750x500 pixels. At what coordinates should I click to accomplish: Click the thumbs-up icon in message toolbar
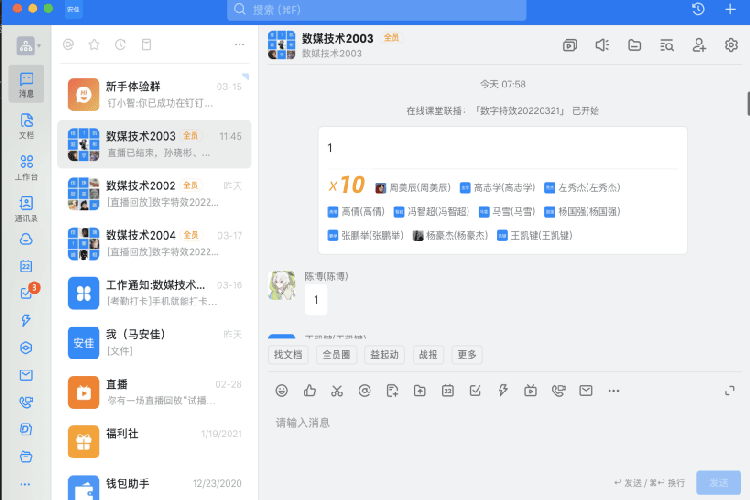pyautogui.click(x=310, y=390)
